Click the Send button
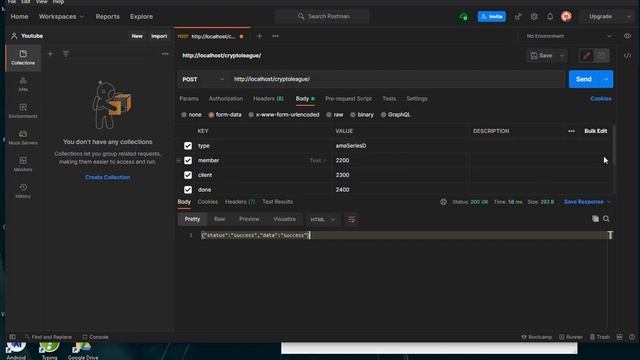The image size is (640, 360). pyautogui.click(x=584, y=79)
